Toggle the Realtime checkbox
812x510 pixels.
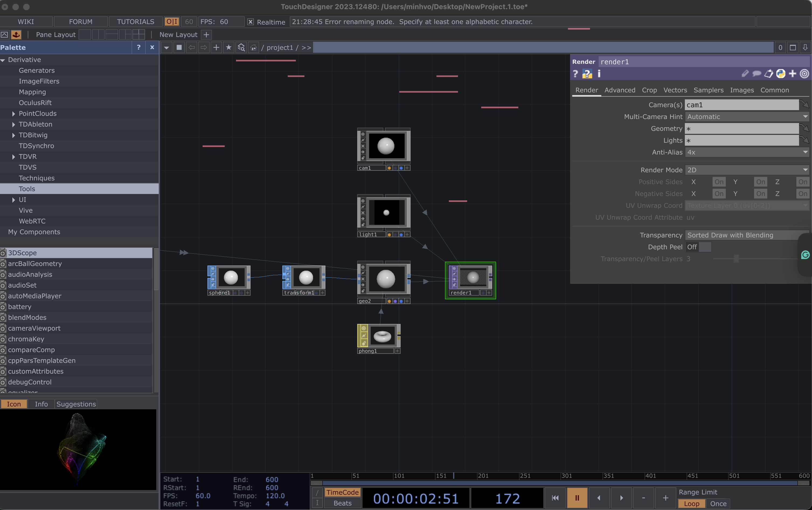click(x=250, y=22)
